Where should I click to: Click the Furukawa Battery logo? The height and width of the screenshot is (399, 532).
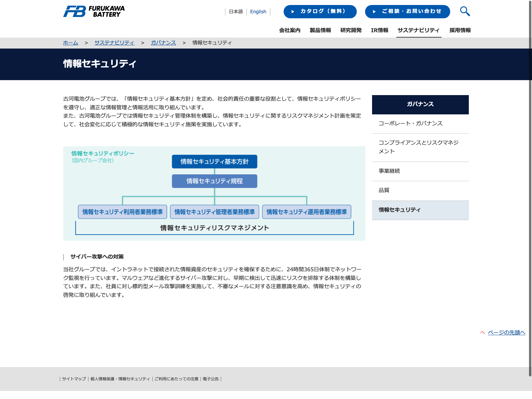[x=94, y=12]
